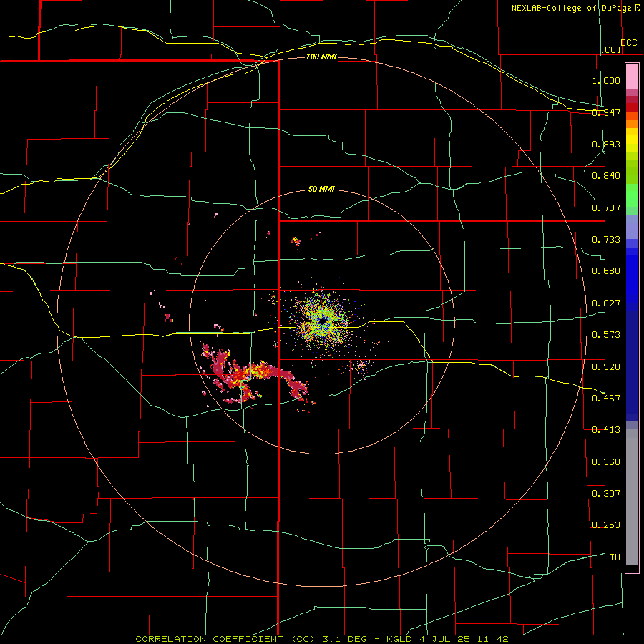
Task: Click the DCC label above the color bar
Action: pyautogui.click(x=628, y=43)
